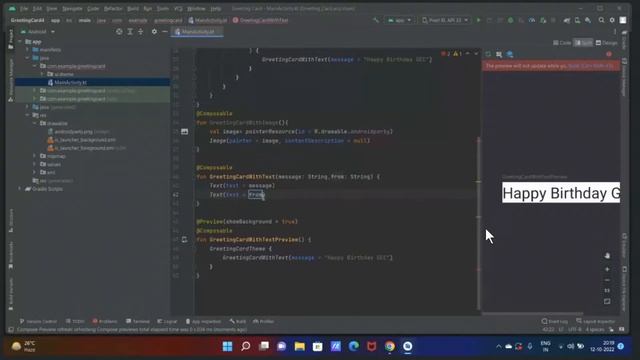Screen dimensions: 640x360
Task: Collapse the java folder node
Action: click(x=27, y=58)
